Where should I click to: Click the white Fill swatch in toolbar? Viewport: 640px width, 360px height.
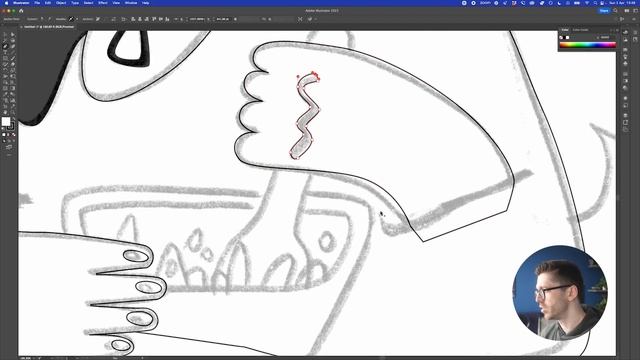[5, 122]
